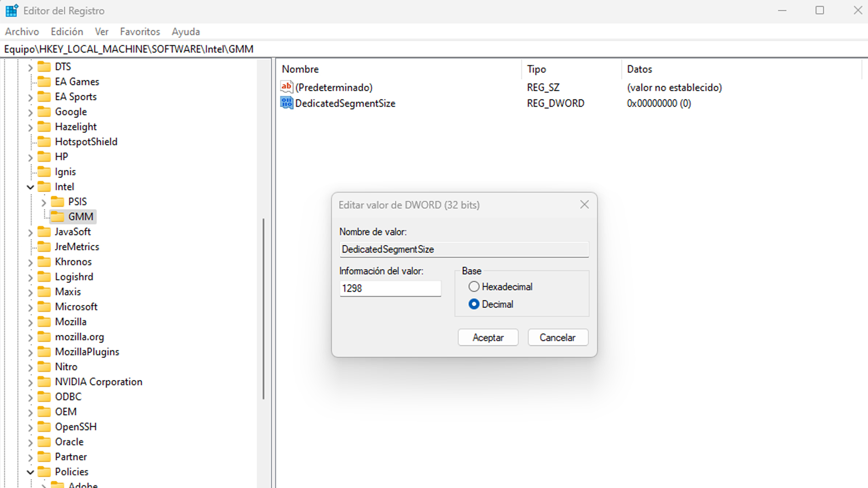Open the Edición menu
Viewport: 868px width, 488px height.
click(66, 31)
